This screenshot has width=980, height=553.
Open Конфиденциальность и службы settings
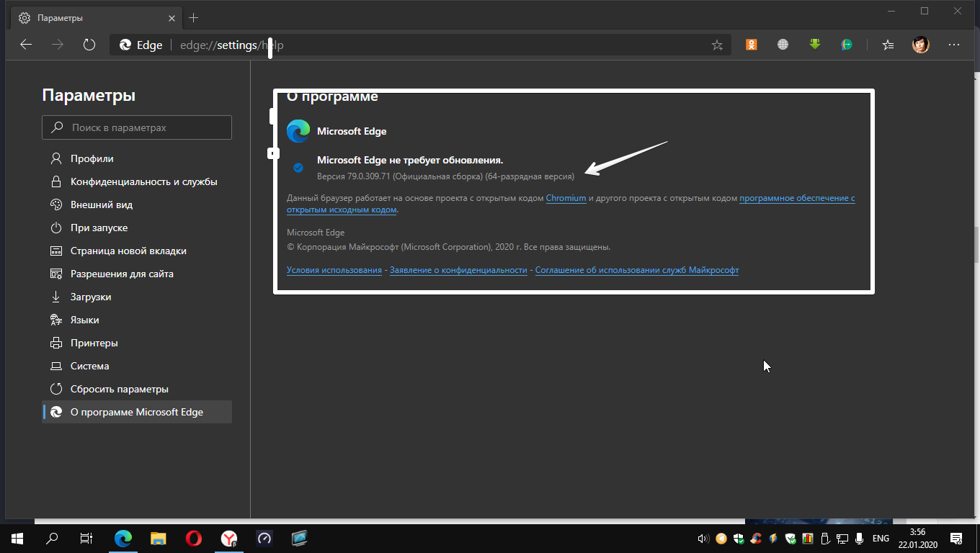click(137, 181)
